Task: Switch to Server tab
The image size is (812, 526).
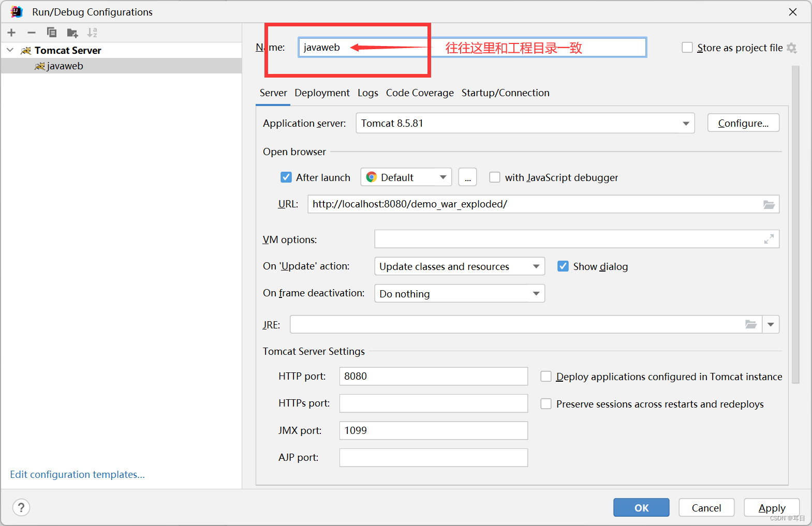Action: point(273,93)
